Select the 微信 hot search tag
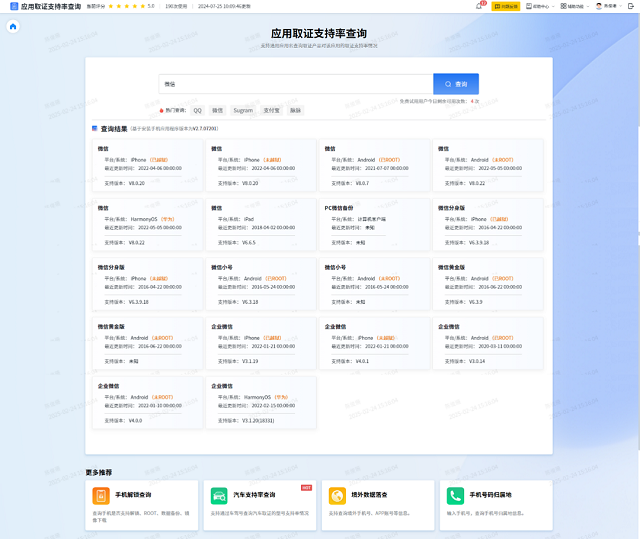This screenshot has height=539, width=640. [x=218, y=111]
